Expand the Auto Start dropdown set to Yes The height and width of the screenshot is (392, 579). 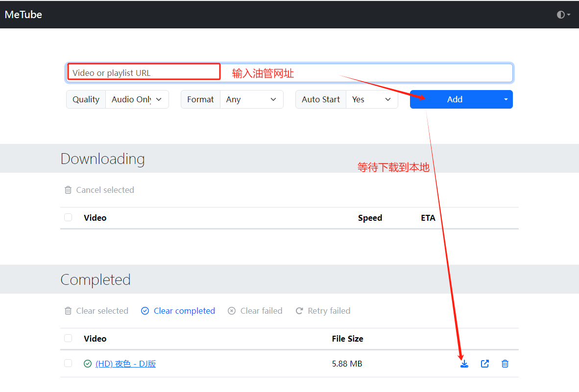point(371,99)
